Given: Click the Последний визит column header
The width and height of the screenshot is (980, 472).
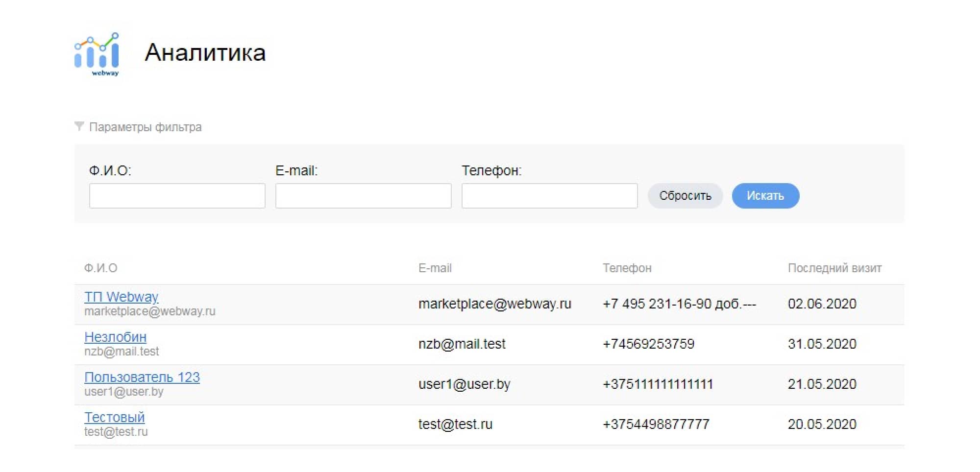Looking at the screenshot, I should 835,268.
